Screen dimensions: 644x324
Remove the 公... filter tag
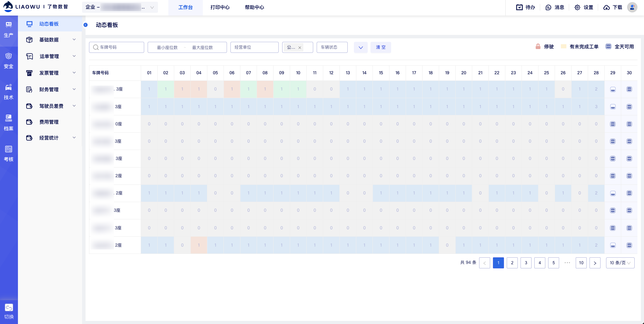click(x=300, y=48)
